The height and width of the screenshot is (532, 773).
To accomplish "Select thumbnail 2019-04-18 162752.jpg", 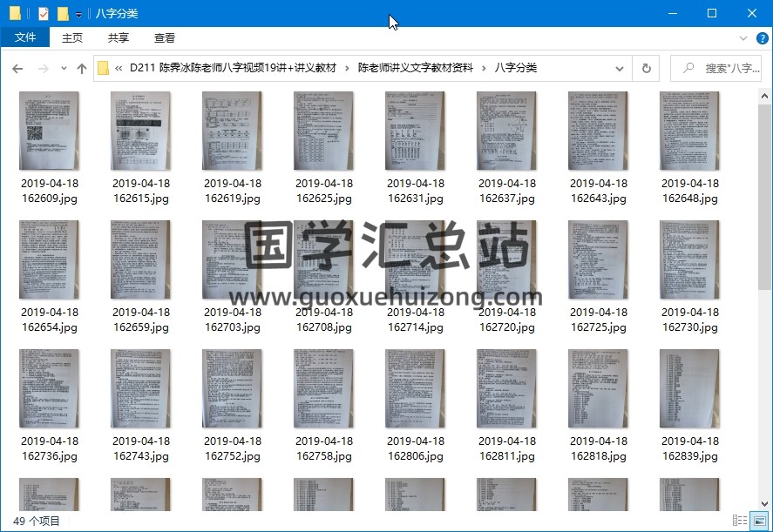I will click(232, 388).
